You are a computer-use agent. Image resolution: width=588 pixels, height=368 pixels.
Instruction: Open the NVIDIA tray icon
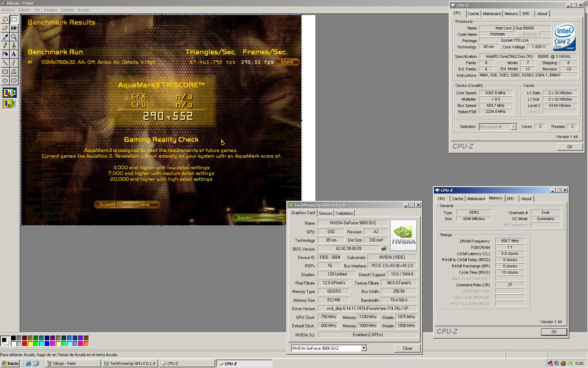pyautogui.click(x=569, y=363)
